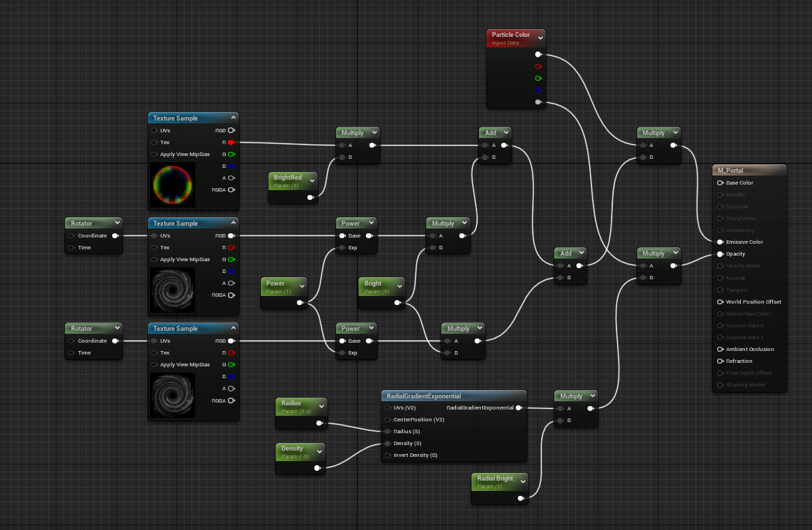Image resolution: width=812 pixels, height=530 pixels.
Task: Toggle the BrightRed parameter node chevron
Action: pos(312,180)
